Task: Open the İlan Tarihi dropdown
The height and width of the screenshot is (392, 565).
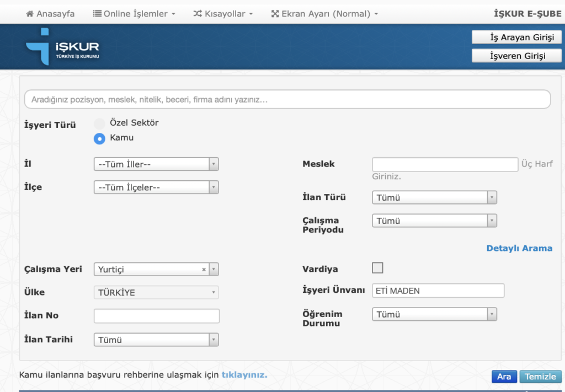Action: click(157, 340)
